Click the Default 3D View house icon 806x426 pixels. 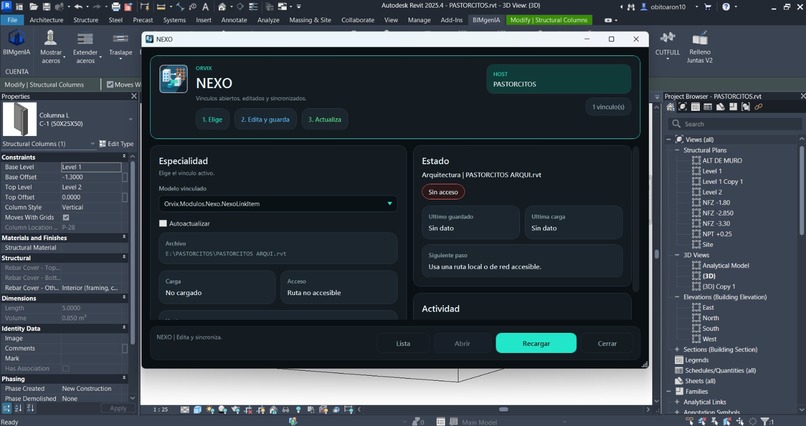tap(222, 7)
